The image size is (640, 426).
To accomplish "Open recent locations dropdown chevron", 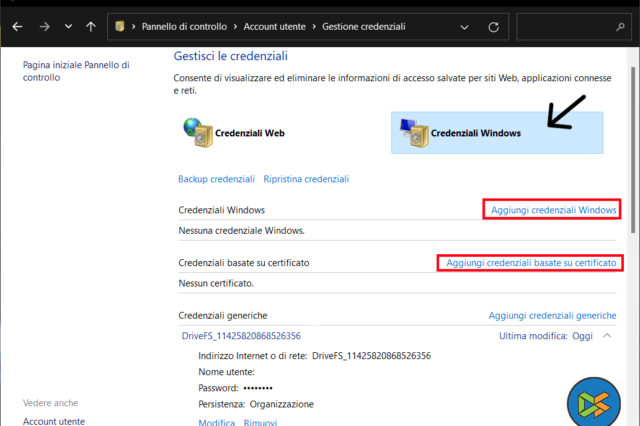I will click(68, 27).
